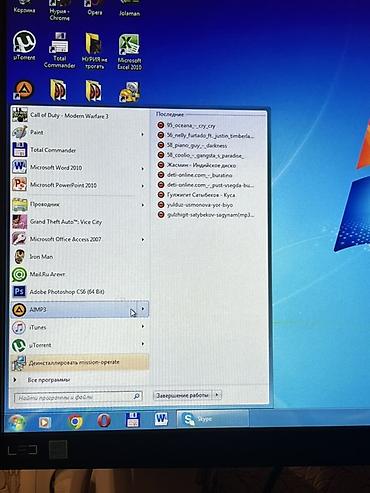Open the Total Commander desktop shortcut
This screenshot has width=370, height=493.
(x=59, y=50)
